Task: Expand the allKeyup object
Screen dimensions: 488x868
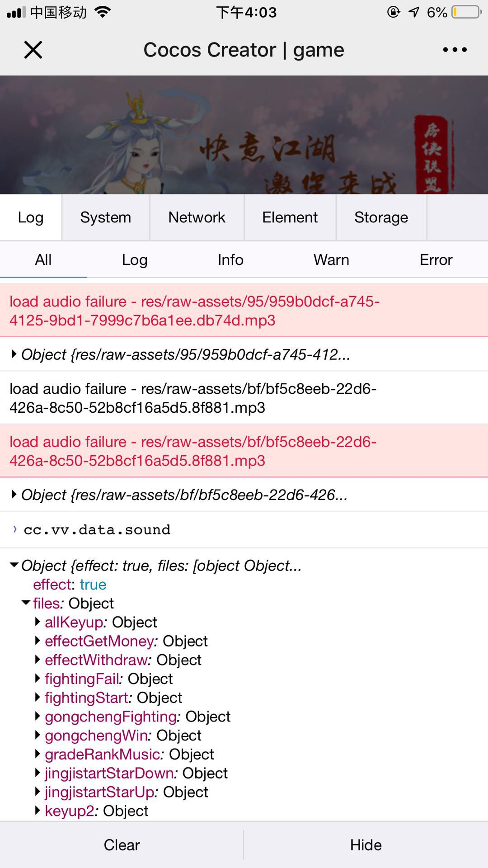Action: (38, 622)
